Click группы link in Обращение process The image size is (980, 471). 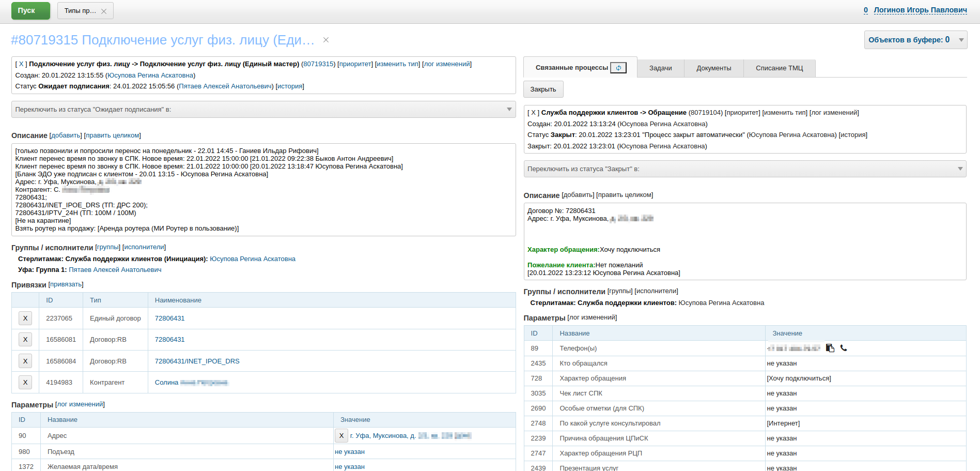point(620,291)
